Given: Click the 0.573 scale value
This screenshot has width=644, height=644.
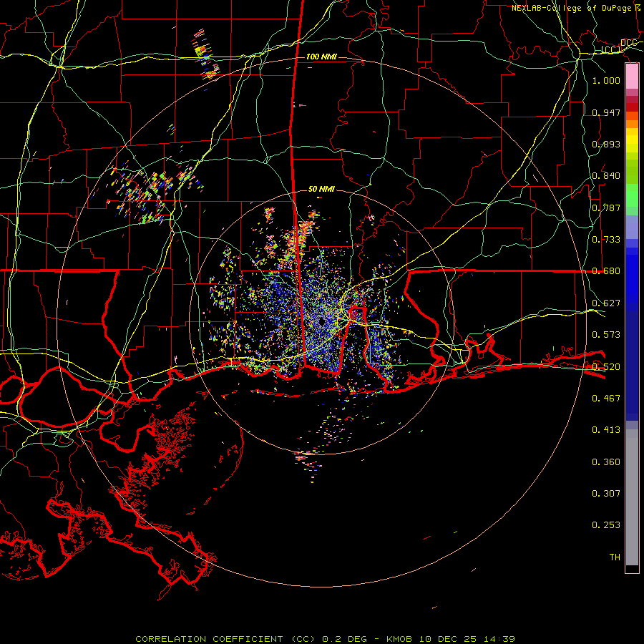Looking at the screenshot, I should [606, 335].
